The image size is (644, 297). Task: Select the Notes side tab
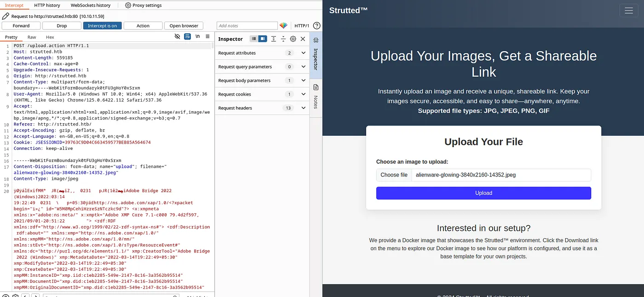(x=316, y=98)
